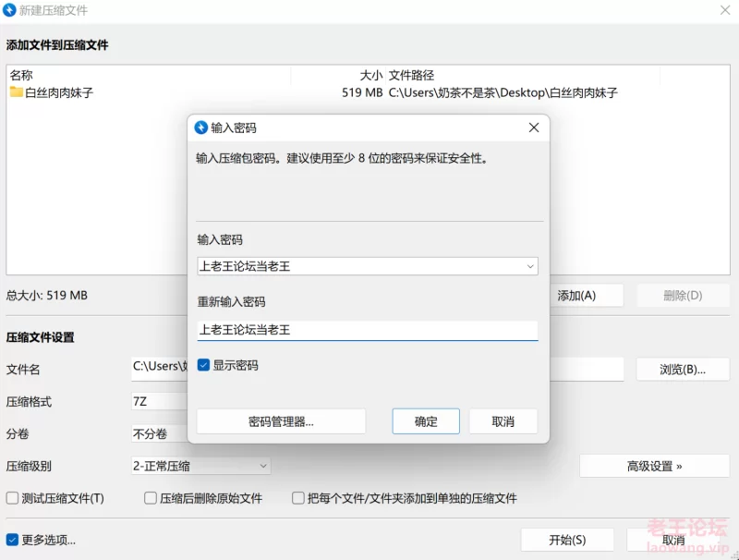Click 确定 to confirm the password

[x=426, y=421]
